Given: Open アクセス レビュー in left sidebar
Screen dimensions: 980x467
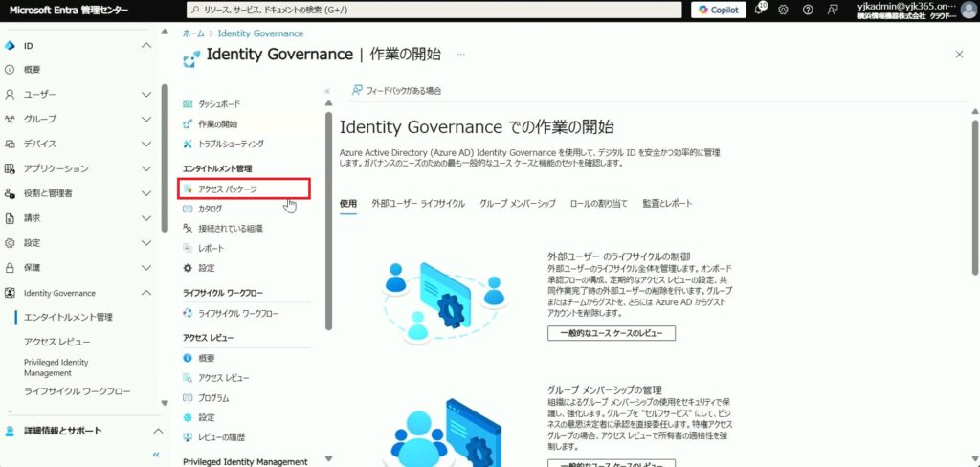Looking at the screenshot, I should [56, 342].
